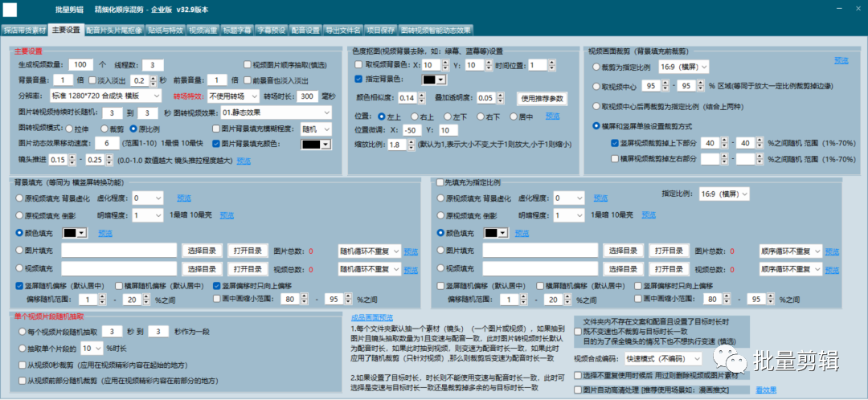The image size is (868, 400).
Task: Open the 图转视频智能动态效果 tab
Action: pyautogui.click(x=436, y=30)
